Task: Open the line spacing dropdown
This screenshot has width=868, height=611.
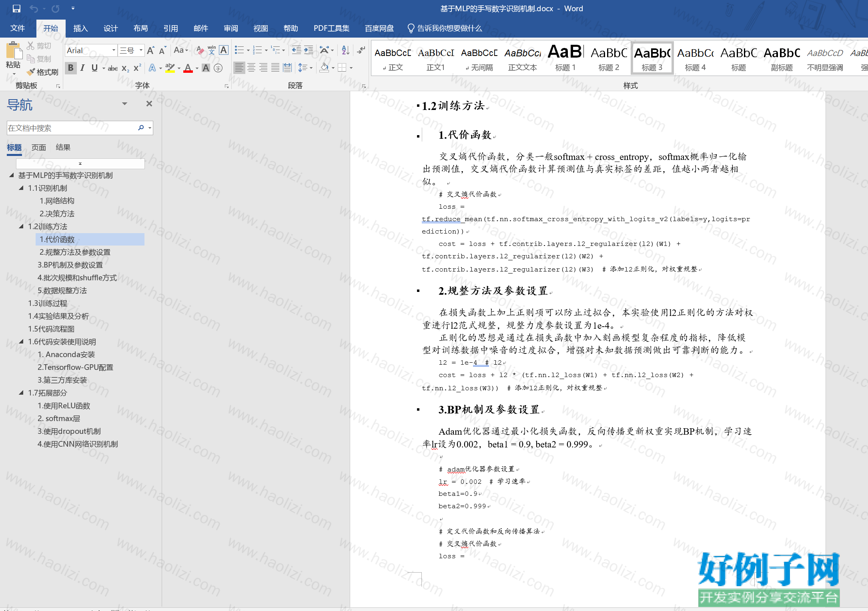Action: 305,68
